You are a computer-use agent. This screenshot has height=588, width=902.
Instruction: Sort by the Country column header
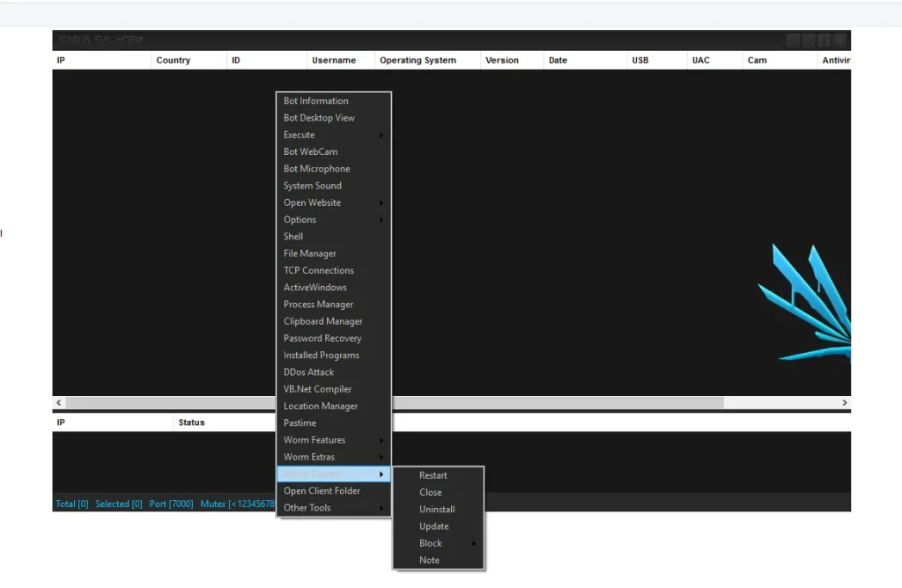tap(174, 61)
